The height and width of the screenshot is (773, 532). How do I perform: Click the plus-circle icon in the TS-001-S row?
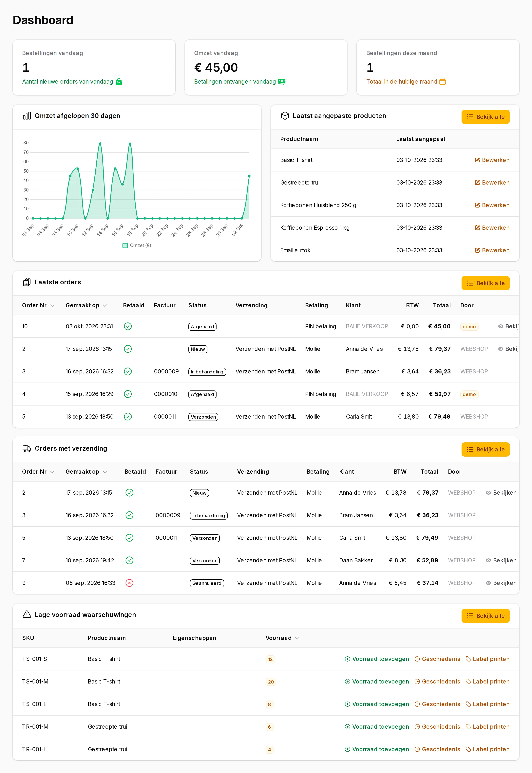347,659
